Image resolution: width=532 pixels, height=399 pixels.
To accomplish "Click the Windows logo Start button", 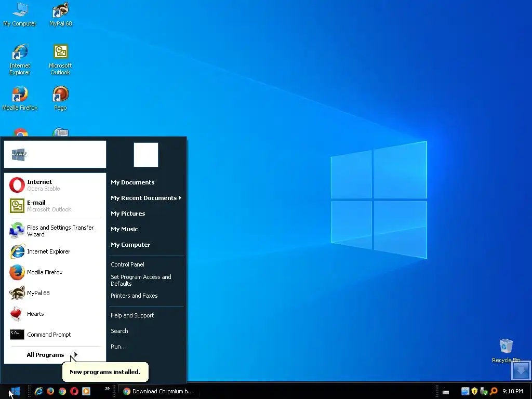I will 16,391.
